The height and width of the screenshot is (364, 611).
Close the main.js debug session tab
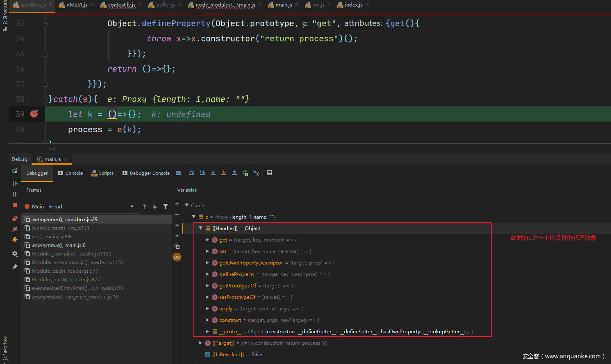pos(66,159)
